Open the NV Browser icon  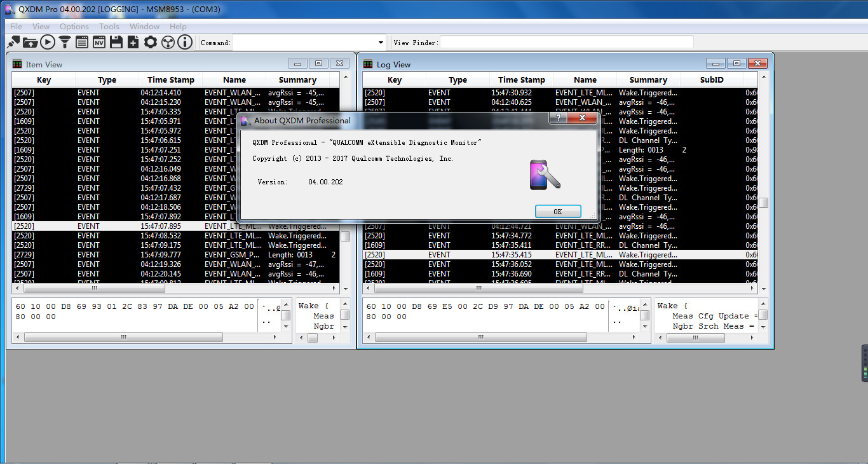(99, 42)
